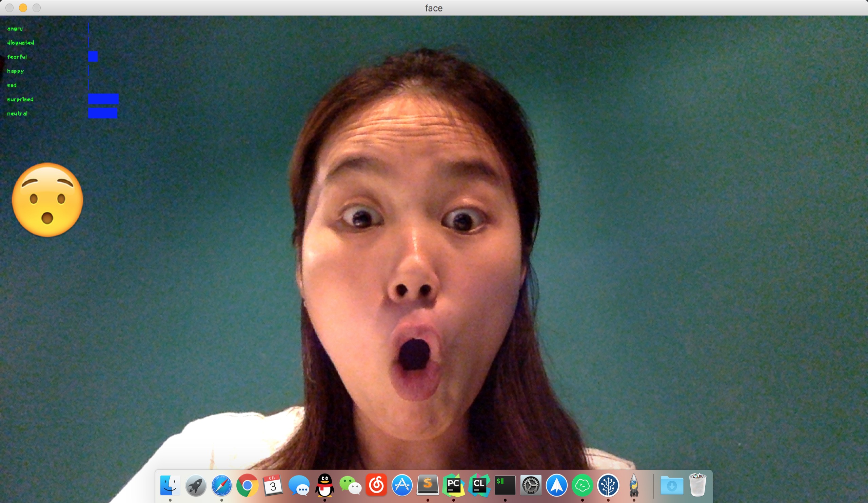Open Google Chrome in the dock

coord(247,485)
